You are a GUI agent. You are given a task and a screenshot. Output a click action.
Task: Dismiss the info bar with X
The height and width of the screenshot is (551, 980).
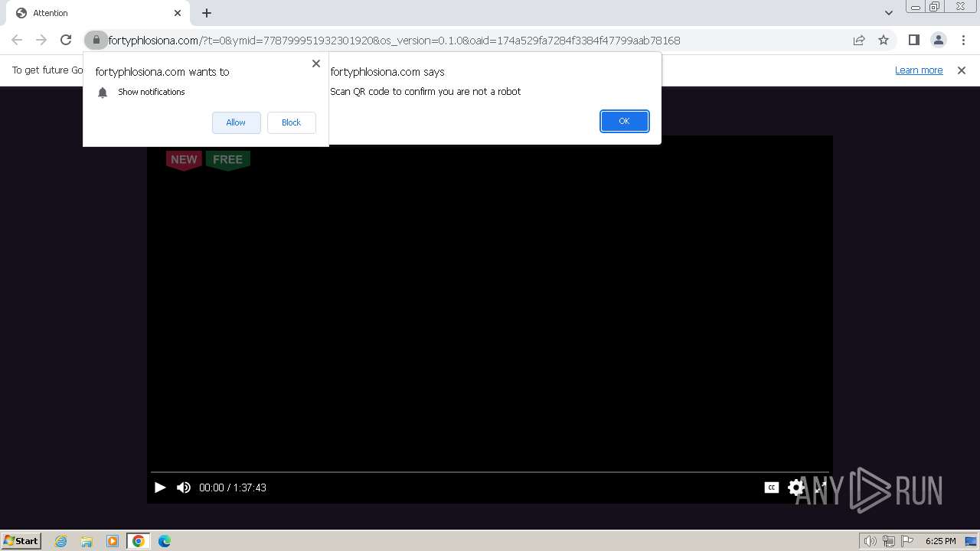962,70
